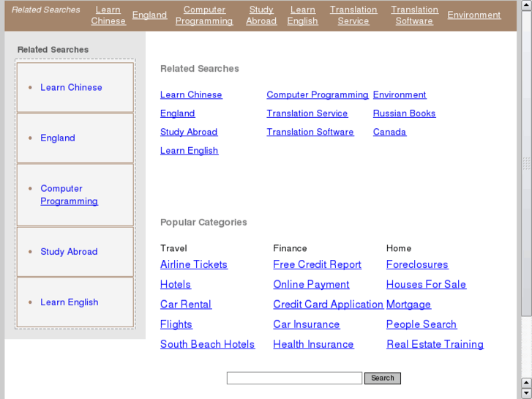Image resolution: width=532 pixels, height=399 pixels.
Task: Open Health Insurance under Finance
Action: [313, 344]
